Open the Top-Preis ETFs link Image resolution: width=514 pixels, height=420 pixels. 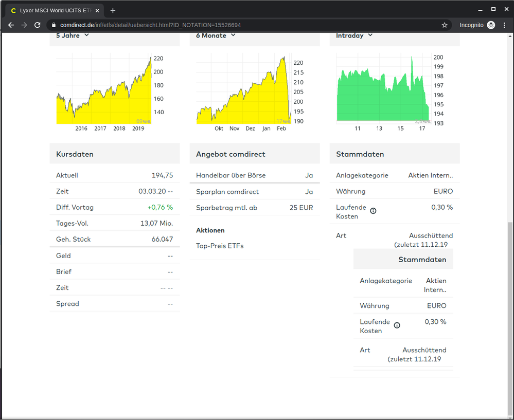[220, 246]
